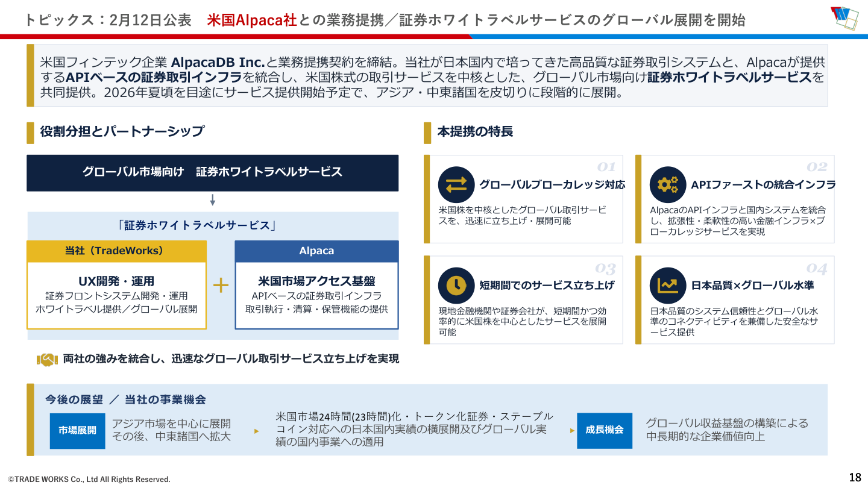Click the heading 本提携の特長
The height and width of the screenshot is (488, 868).
pos(475,131)
